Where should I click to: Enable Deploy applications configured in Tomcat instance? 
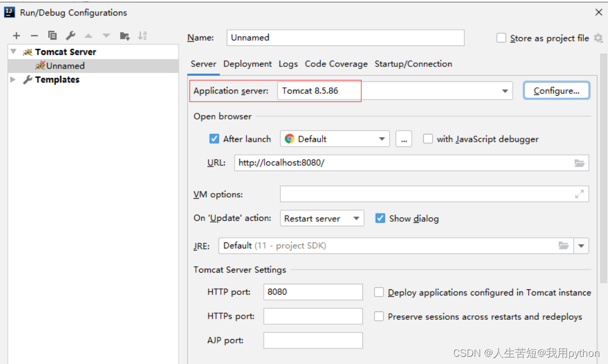tap(379, 292)
